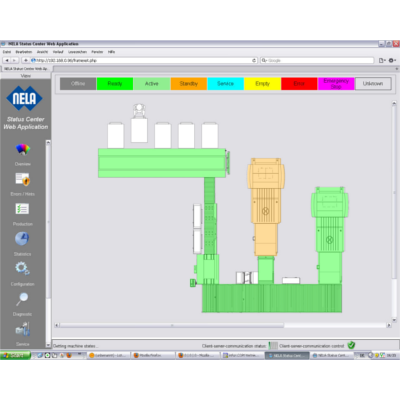Open the Overview color fan icon
The height and width of the screenshot is (400, 400).
[x=23, y=150]
